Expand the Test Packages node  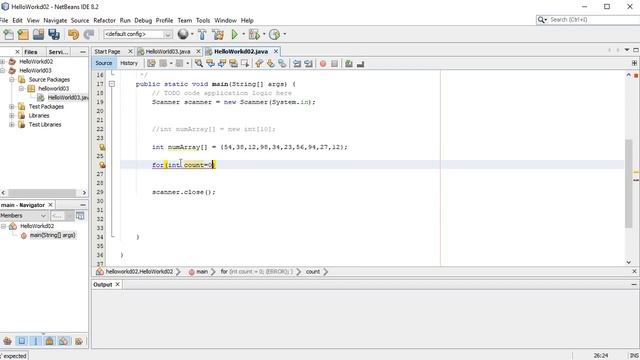(12, 107)
